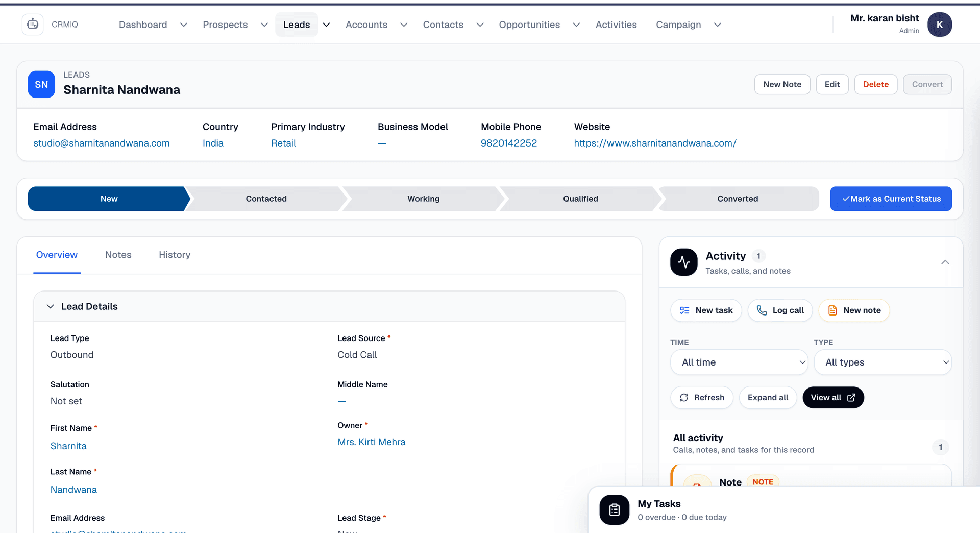The height and width of the screenshot is (533, 980).
Task: Click the SN lead avatar badge
Action: click(x=41, y=84)
